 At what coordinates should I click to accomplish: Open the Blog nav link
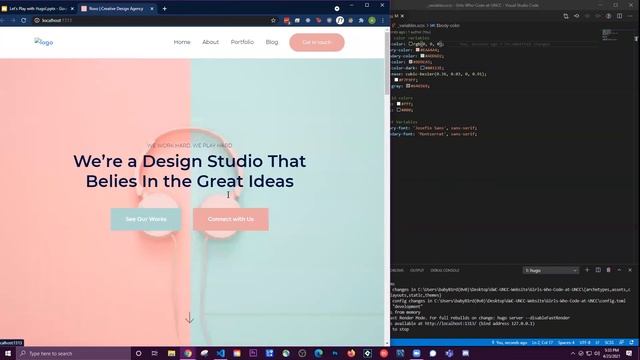tap(272, 42)
